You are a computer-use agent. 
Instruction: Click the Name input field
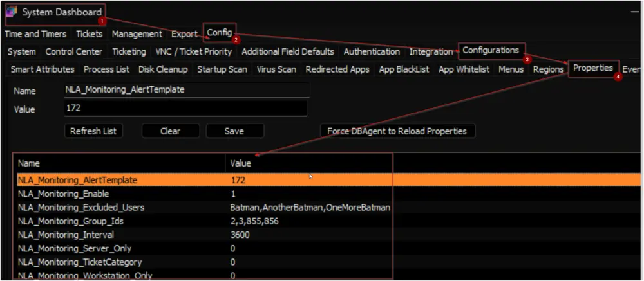coord(187,90)
